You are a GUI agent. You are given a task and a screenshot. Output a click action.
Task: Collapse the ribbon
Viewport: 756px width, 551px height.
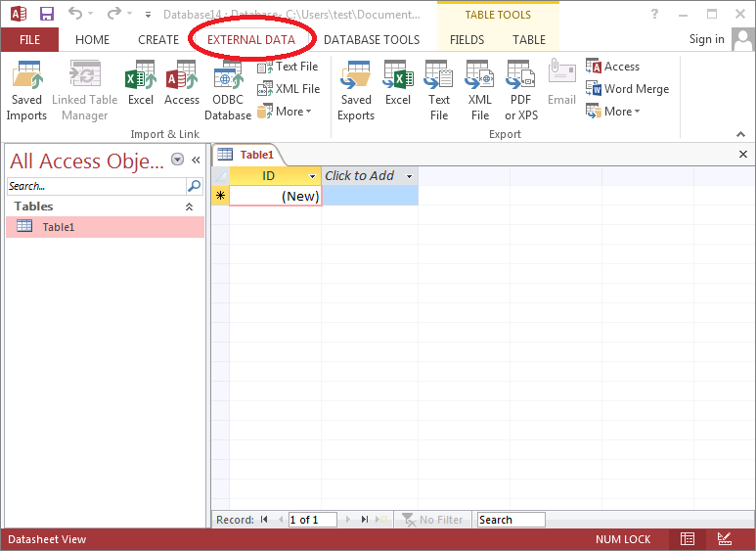pos(740,135)
